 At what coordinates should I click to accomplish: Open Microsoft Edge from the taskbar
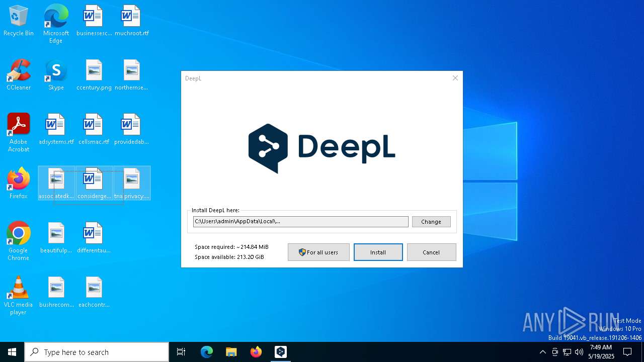207,352
